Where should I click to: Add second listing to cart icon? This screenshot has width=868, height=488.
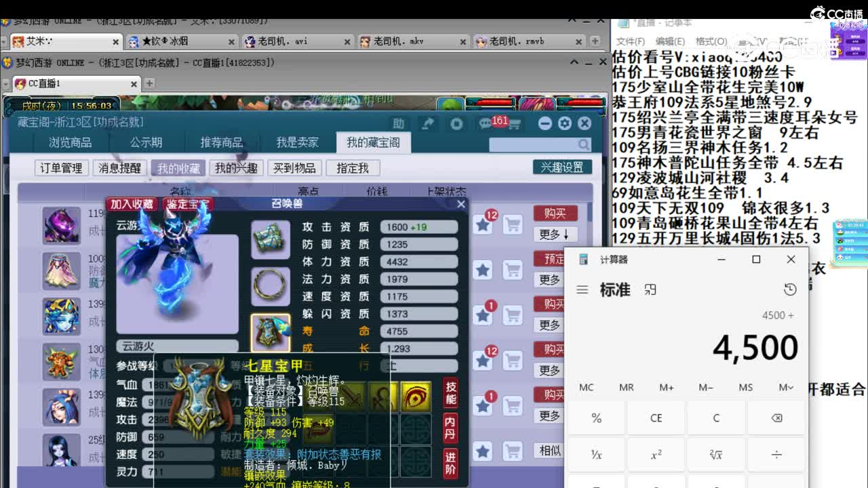coord(513,270)
